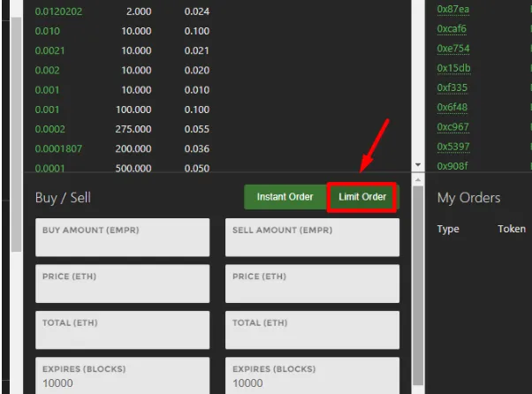This screenshot has height=394, width=532.
Task: Select order priced 0.010
Action: [48, 31]
